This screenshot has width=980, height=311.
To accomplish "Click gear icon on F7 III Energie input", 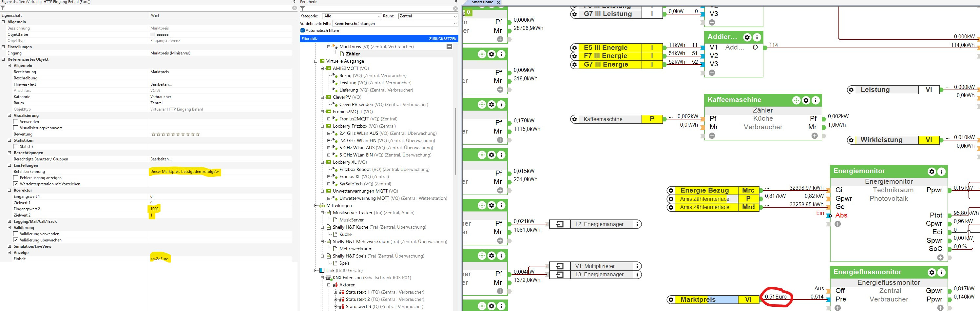I will (574, 56).
